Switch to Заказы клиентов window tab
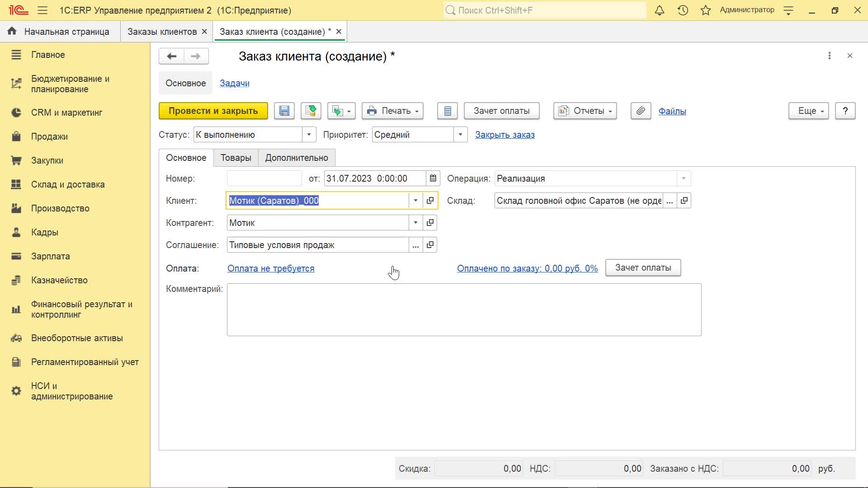868x488 pixels. [162, 32]
